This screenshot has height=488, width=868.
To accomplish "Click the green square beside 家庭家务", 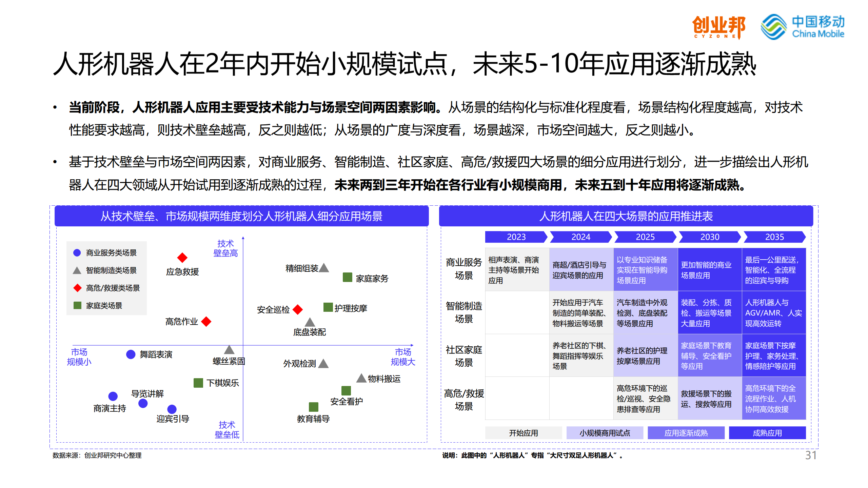I will [348, 277].
